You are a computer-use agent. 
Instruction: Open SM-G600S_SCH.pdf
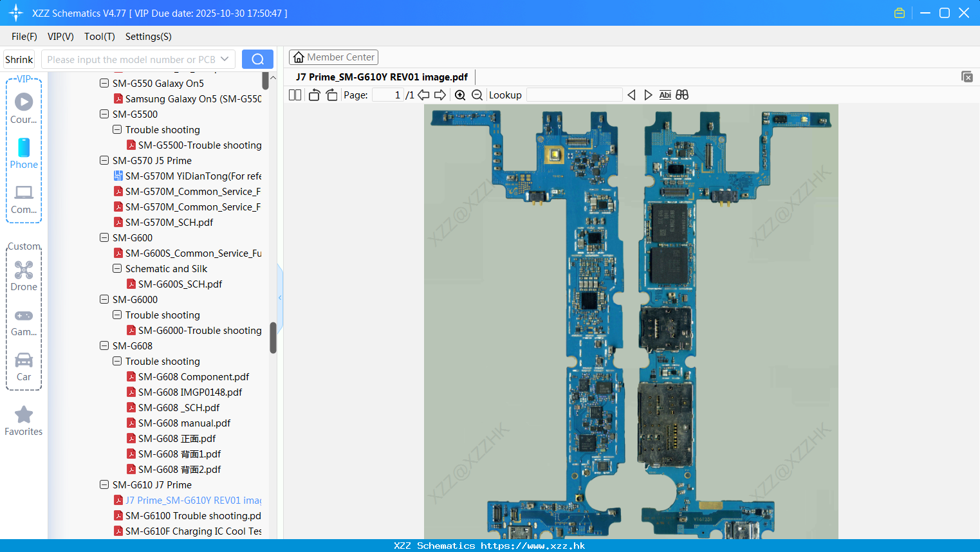pyautogui.click(x=174, y=284)
